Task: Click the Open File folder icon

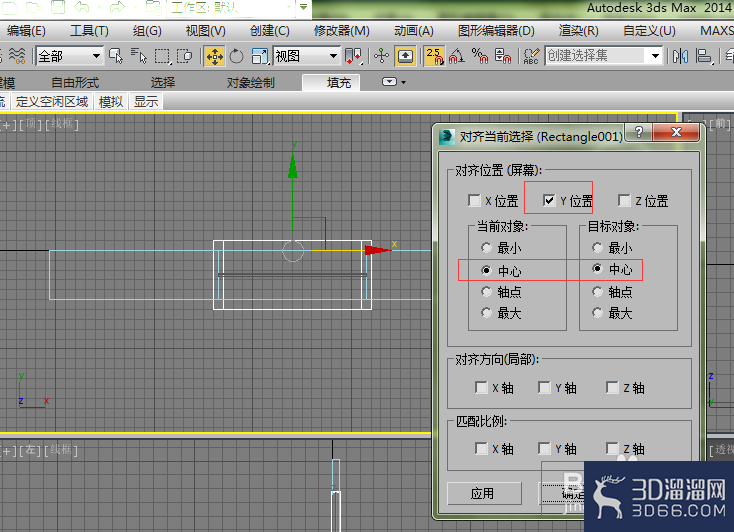Action: [x=33, y=7]
